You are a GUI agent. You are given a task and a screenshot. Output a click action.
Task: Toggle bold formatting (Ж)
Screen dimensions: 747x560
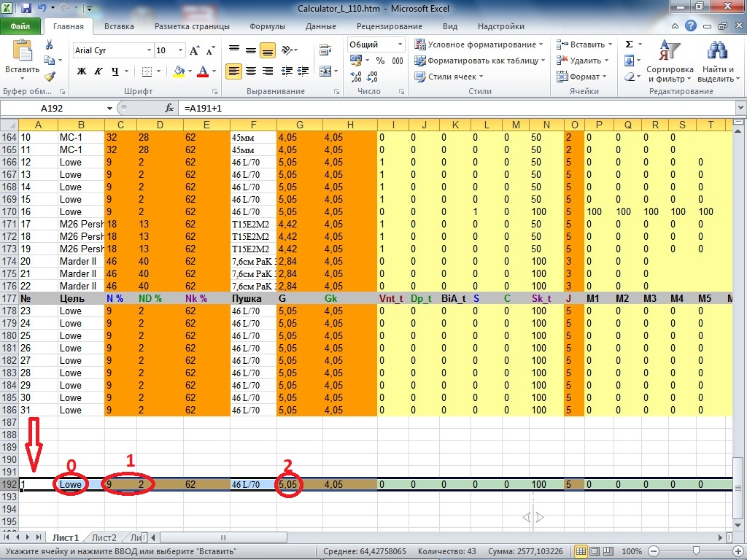click(x=82, y=71)
